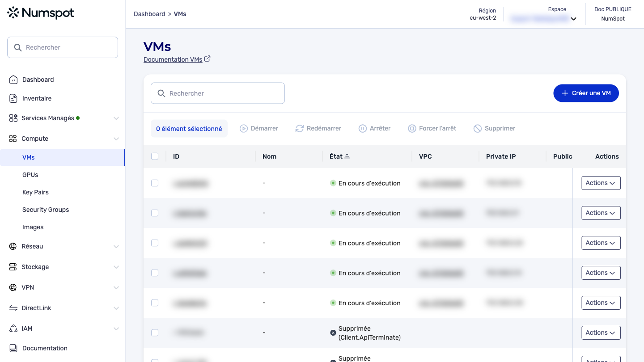
Task: Expand the Services Managés chevron
Action: coord(116,118)
